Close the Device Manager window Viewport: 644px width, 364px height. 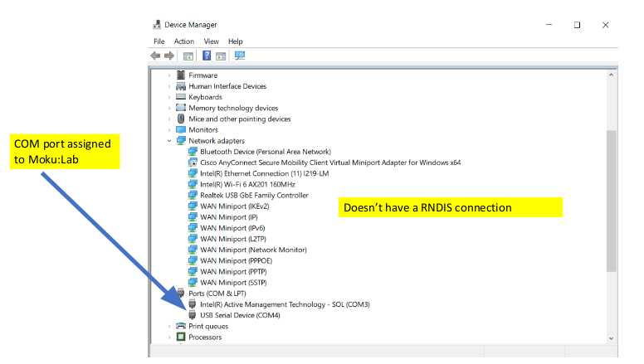coord(605,25)
